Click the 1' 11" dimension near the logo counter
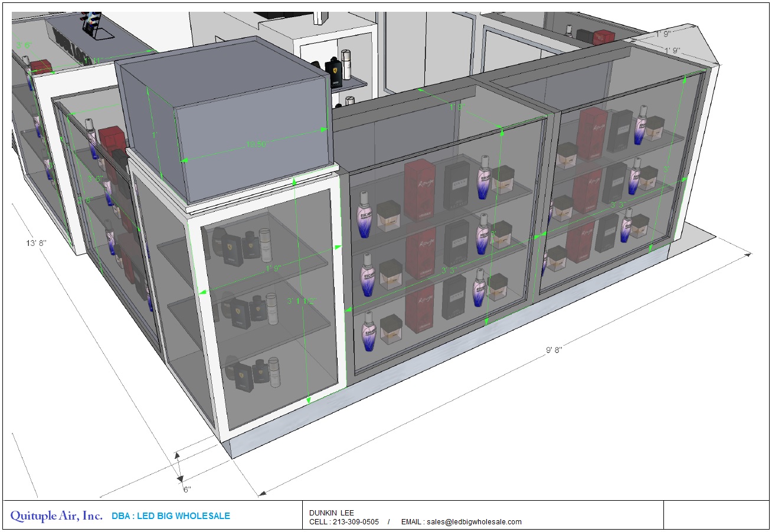Viewport: 772px width, 532px height. point(92,61)
